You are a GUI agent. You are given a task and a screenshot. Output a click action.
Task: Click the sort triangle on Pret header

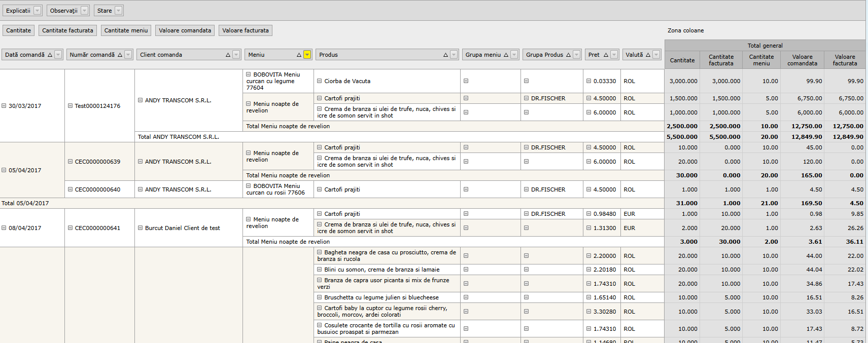click(x=606, y=55)
